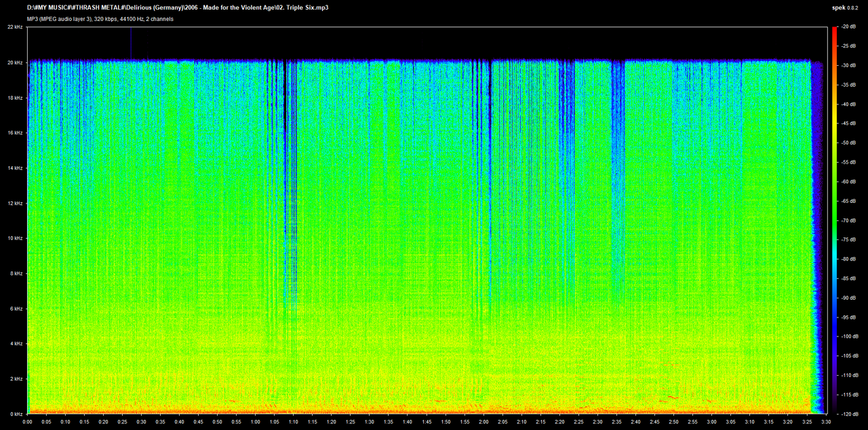Click the -80 dB scale label

848,259
